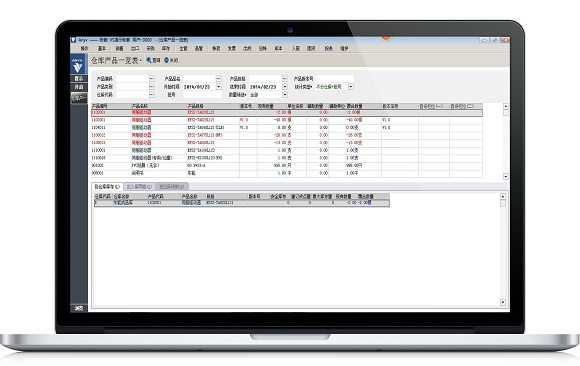Open the 统计类型 dropdown arrow
This screenshot has height=366, width=580.
(x=351, y=87)
